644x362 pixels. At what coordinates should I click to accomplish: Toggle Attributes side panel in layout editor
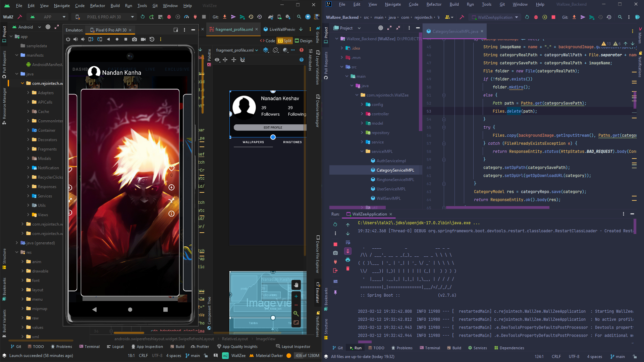(x=311, y=60)
